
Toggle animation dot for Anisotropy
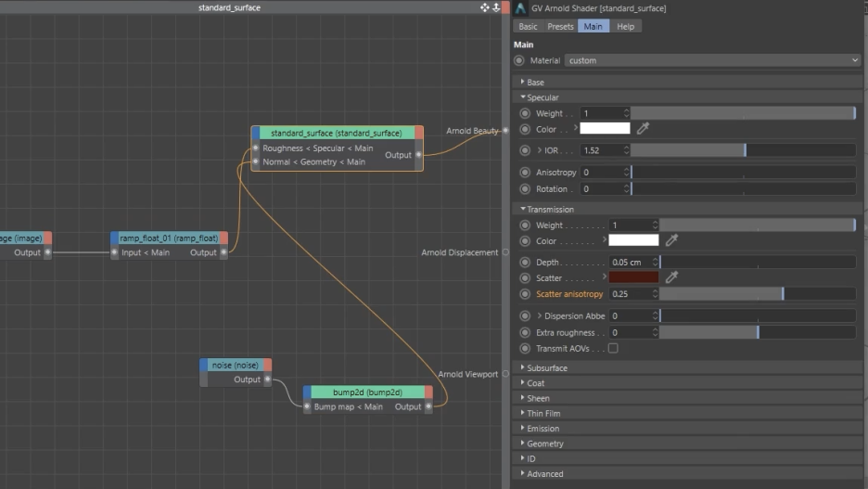525,173
